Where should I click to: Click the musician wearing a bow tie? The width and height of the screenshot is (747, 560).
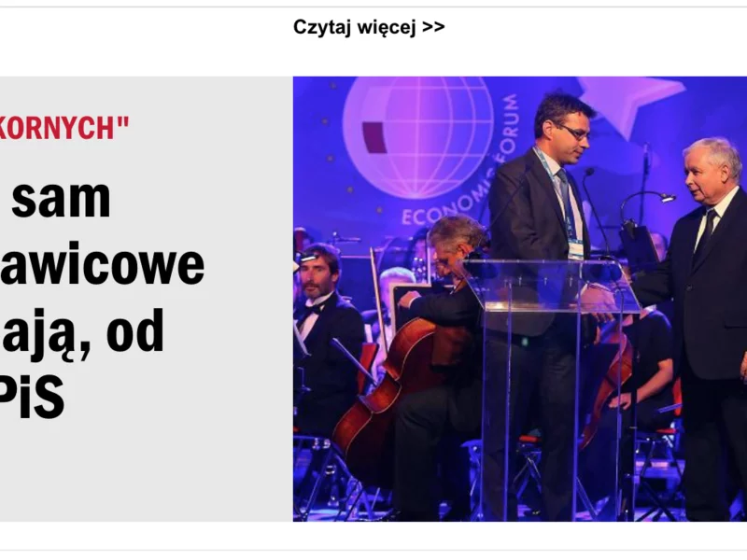324,333
